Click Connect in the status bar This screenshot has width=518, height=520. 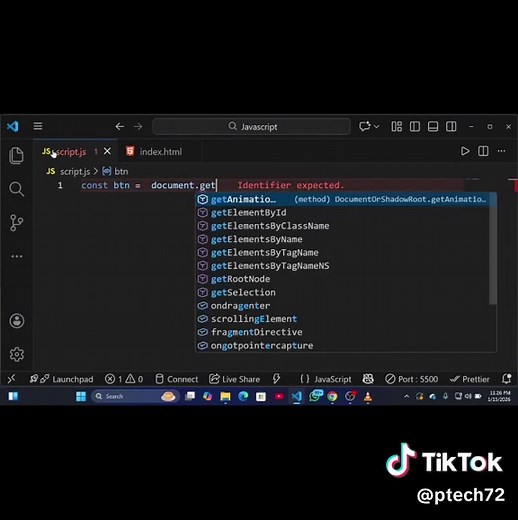click(x=177, y=379)
